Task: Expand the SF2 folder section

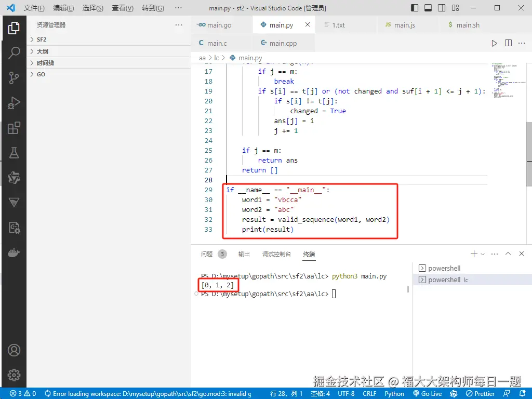Action: (109, 39)
